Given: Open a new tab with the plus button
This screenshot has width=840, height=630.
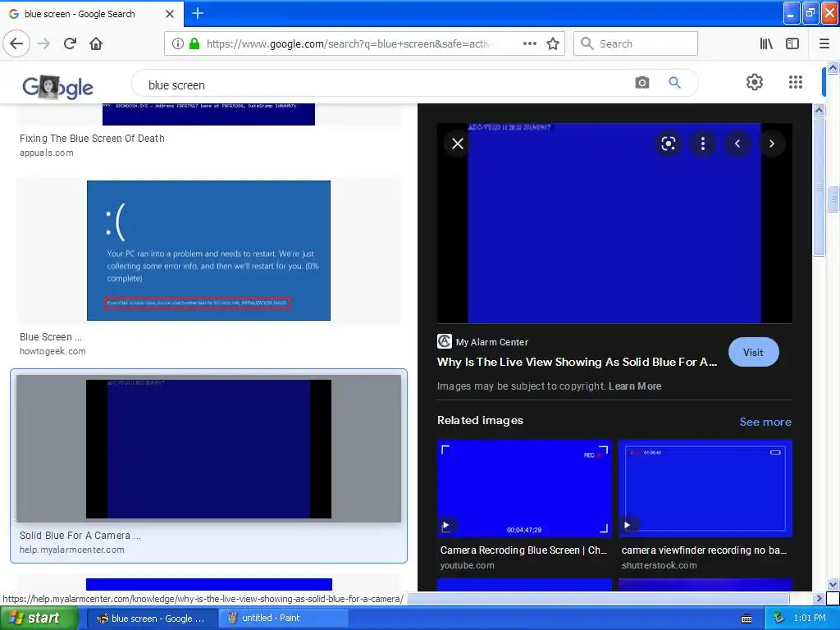Looking at the screenshot, I should tap(197, 13).
